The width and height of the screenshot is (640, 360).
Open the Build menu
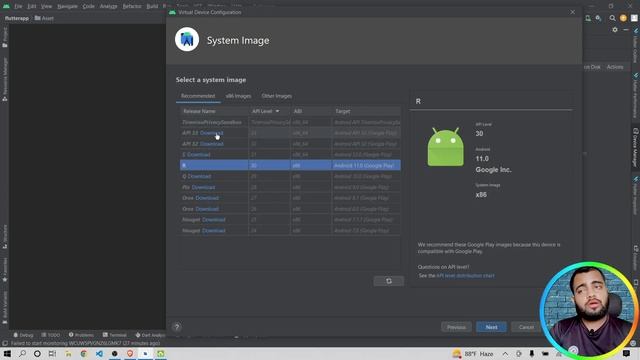pos(152,6)
